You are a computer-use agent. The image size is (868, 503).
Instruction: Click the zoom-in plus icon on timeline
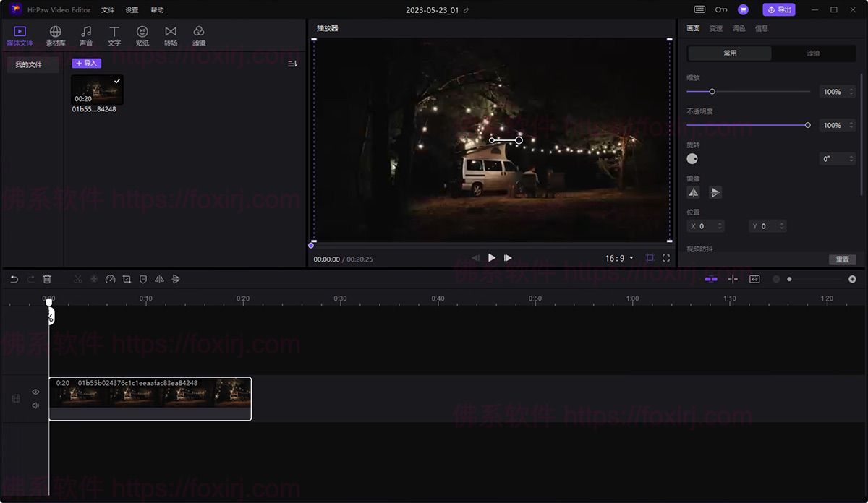[x=852, y=279]
